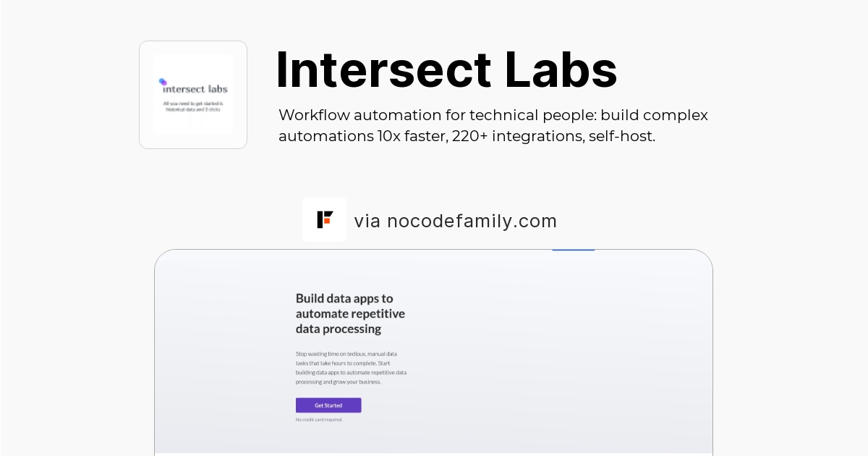Click the 'data processing' heading line

338,329
